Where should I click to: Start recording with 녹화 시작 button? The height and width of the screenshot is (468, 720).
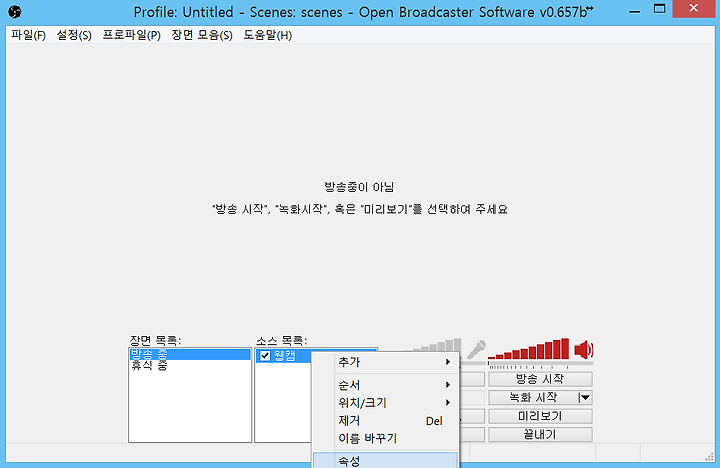click(x=533, y=397)
